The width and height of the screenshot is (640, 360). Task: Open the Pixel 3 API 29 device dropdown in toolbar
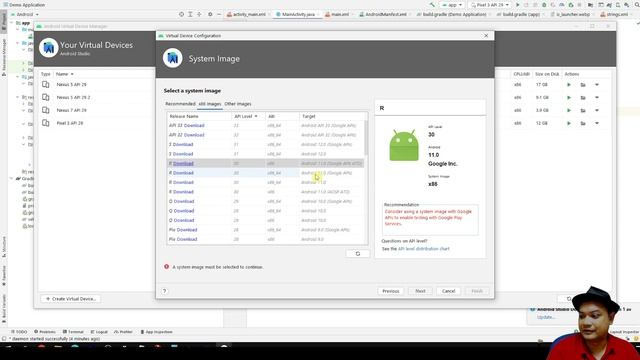[490, 5]
